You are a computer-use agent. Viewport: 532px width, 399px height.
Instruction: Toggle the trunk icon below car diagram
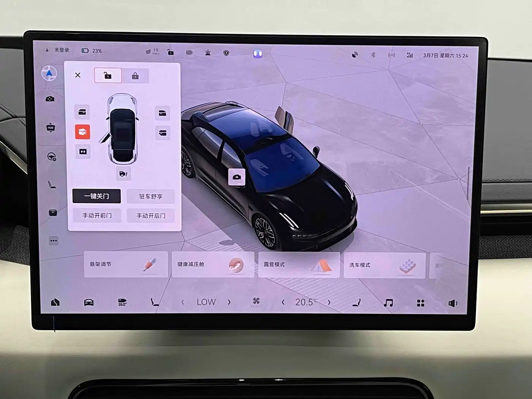click(123, 174)
